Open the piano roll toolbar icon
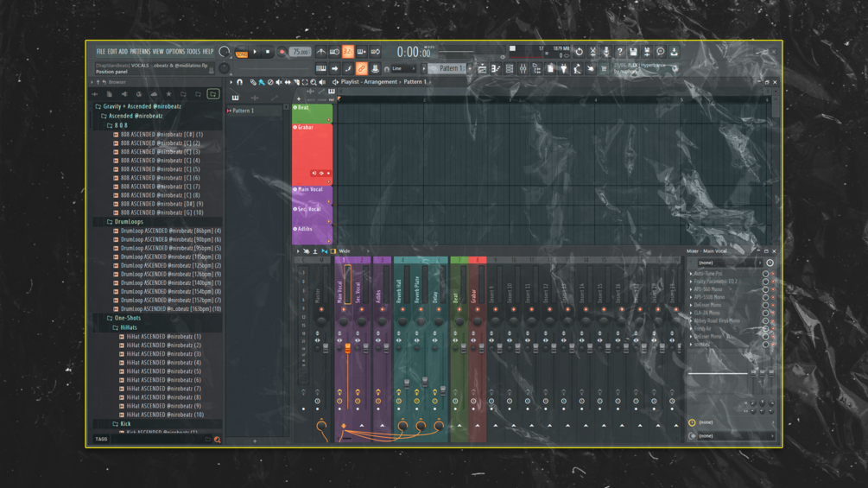Screen dimensions: 868x488 496,68
